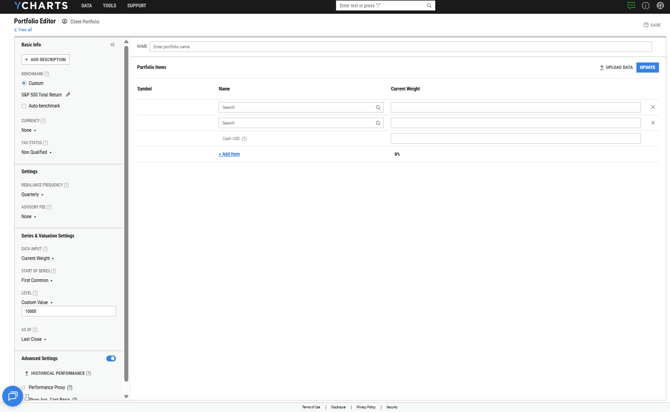Open the Terms of Use footer link
The width and height of the screenshot is (670, 412).
click(311, 407)
